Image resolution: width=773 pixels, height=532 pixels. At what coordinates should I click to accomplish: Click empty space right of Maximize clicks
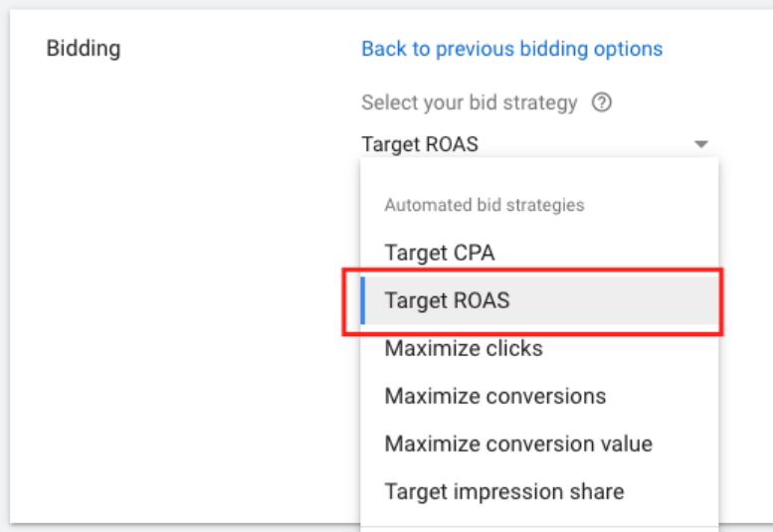637,348
